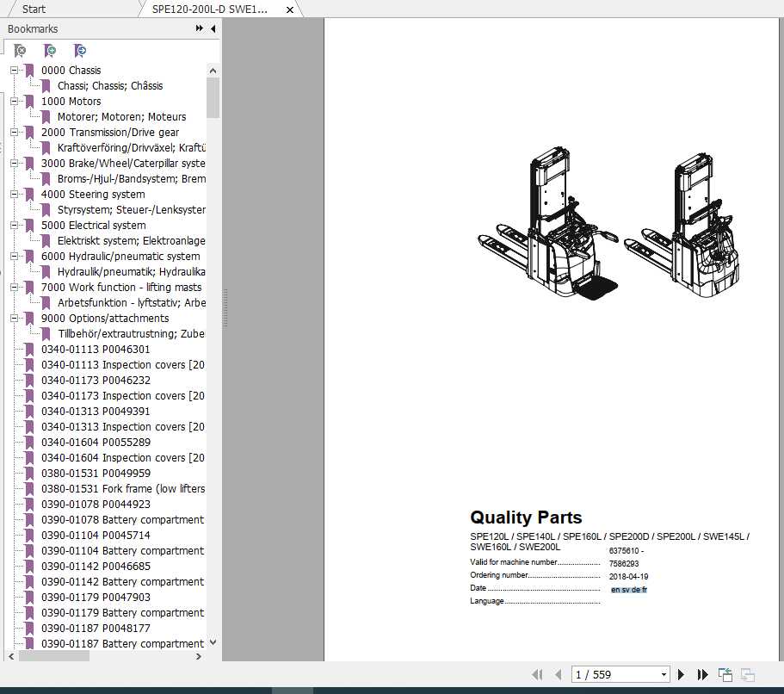
Task: Click the previous page arrow
Action: pyautogui.click(x=559, y=674)
